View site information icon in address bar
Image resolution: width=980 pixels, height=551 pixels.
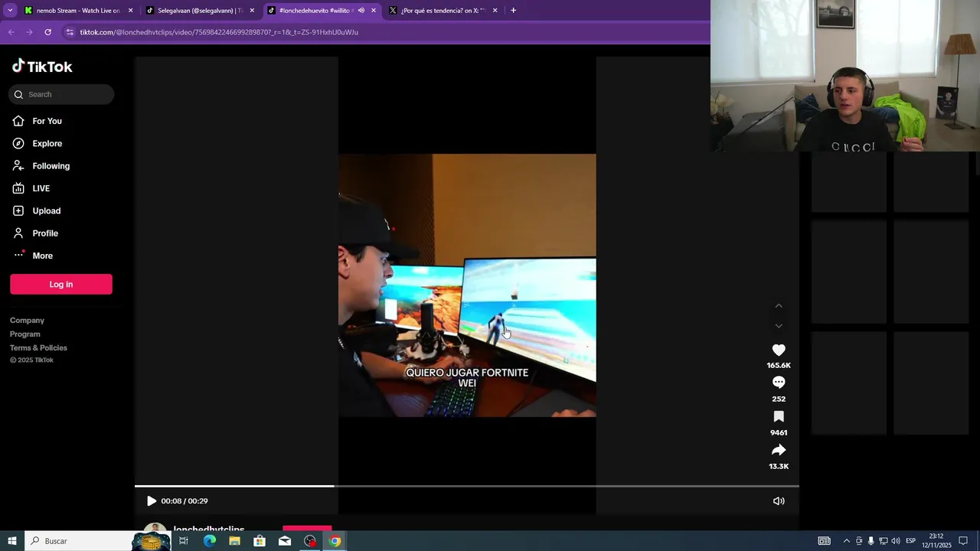(70, 32)
